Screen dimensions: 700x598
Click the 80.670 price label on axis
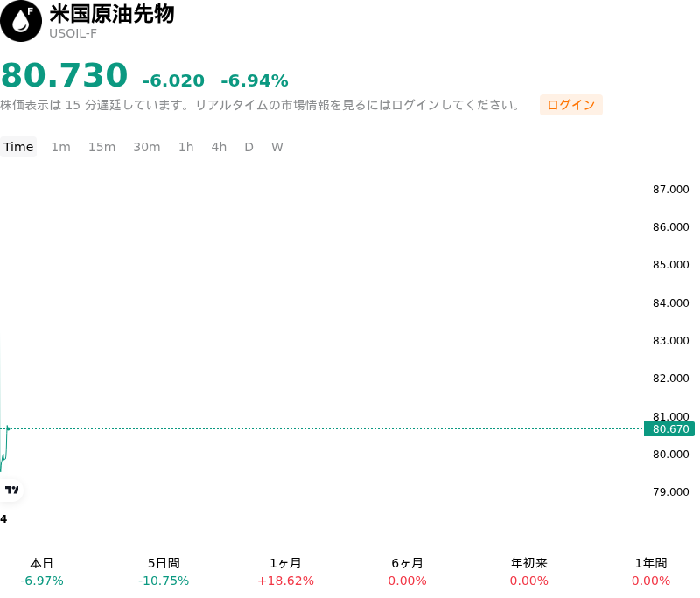tap(669, 429)
